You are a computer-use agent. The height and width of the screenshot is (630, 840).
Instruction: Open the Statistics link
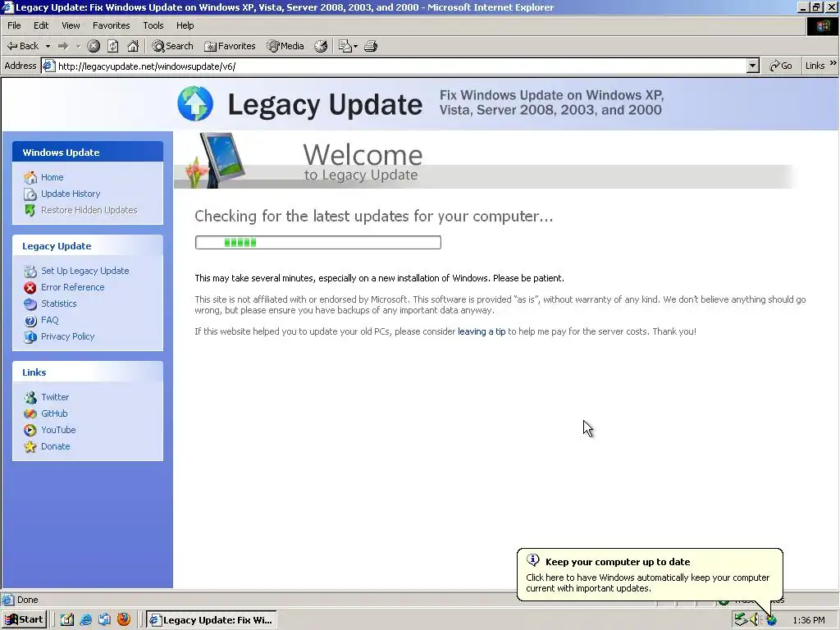pyautogui.click(x=59, y=304)
